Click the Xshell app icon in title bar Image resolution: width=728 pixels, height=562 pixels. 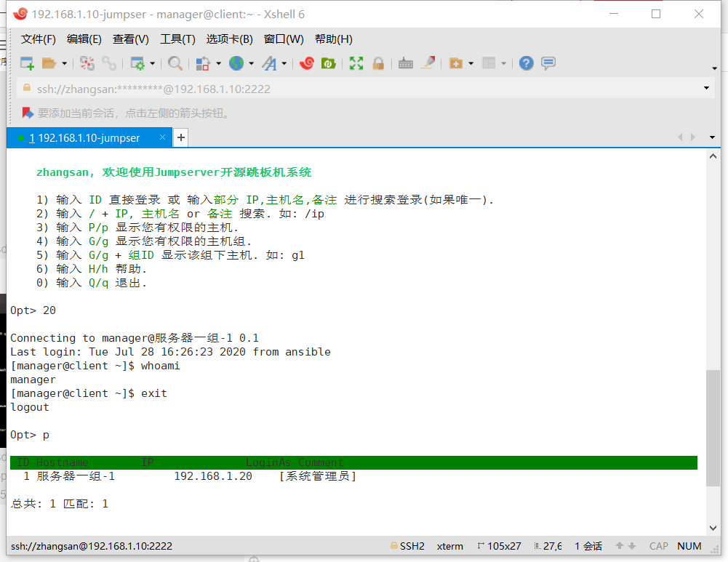20,15
